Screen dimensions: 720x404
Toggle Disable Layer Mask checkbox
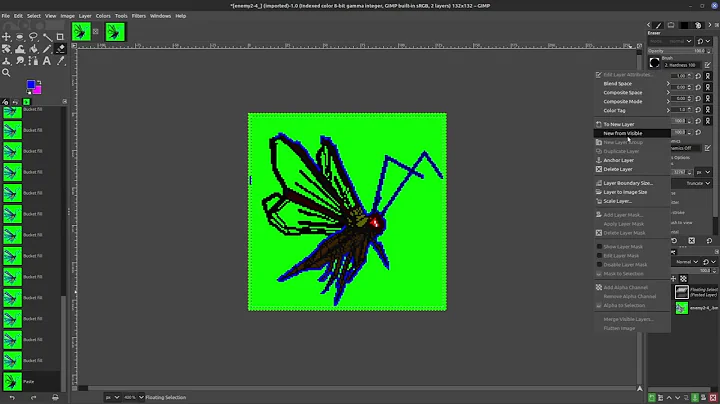(599, 264)
